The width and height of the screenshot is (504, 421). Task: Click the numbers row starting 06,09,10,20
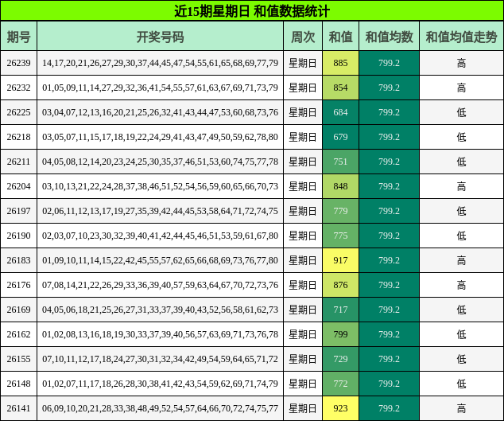coord(160,408)
